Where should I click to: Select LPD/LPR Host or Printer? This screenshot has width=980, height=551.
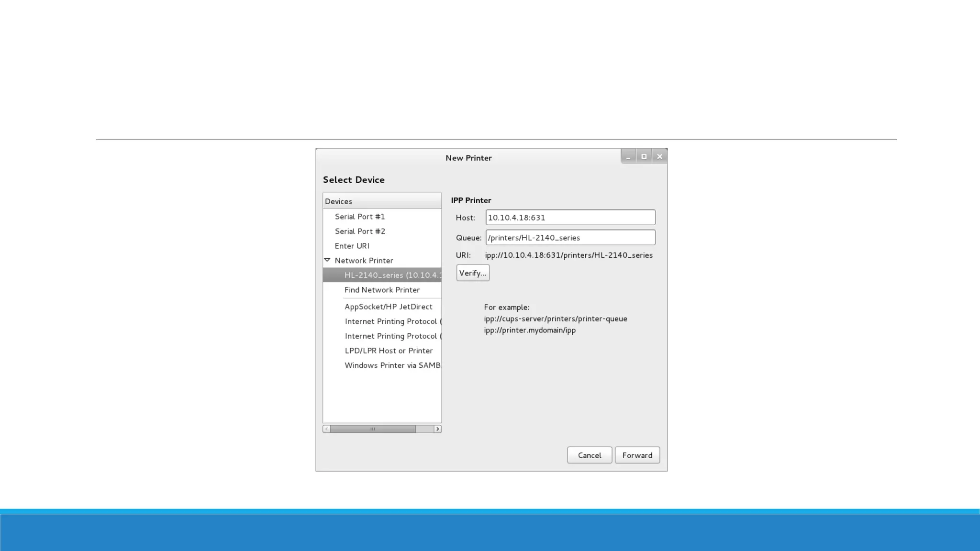point(388,351)
